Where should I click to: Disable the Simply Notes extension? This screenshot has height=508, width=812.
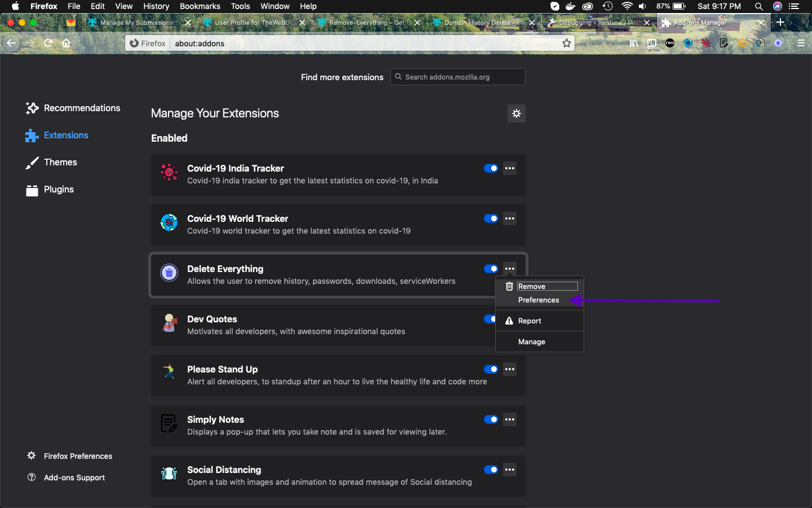click(x=491, y=419)
